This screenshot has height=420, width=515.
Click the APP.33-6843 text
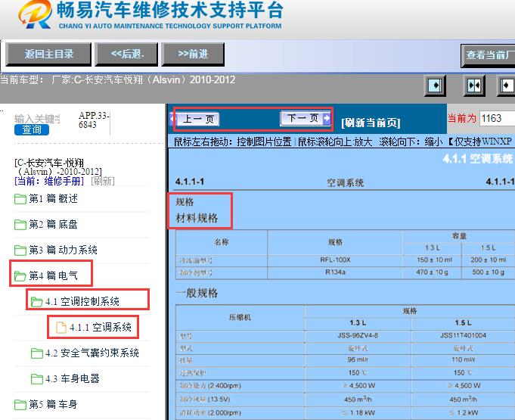tap(94, 120)
